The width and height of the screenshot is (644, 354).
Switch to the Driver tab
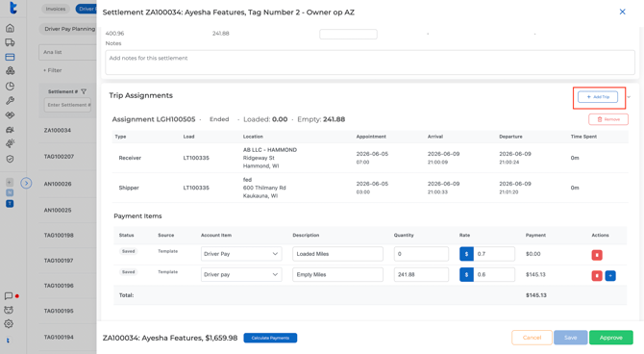point(86,9)
